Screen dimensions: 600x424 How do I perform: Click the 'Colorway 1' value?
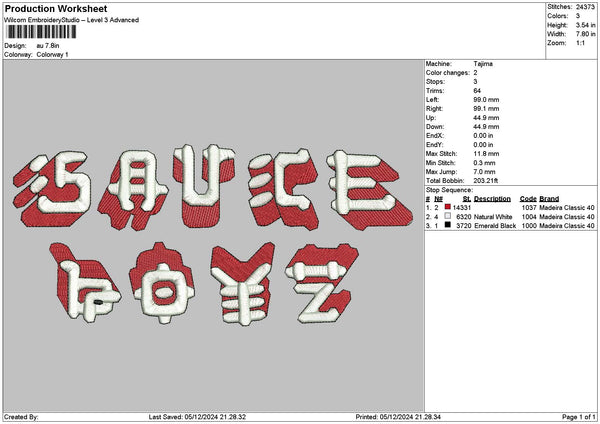52,54
